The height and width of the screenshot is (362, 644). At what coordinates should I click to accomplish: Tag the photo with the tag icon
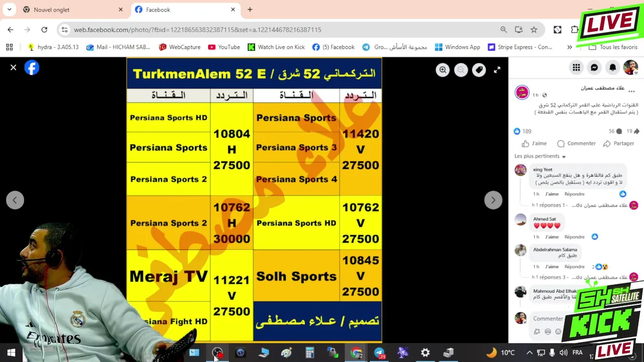[479, 70]
